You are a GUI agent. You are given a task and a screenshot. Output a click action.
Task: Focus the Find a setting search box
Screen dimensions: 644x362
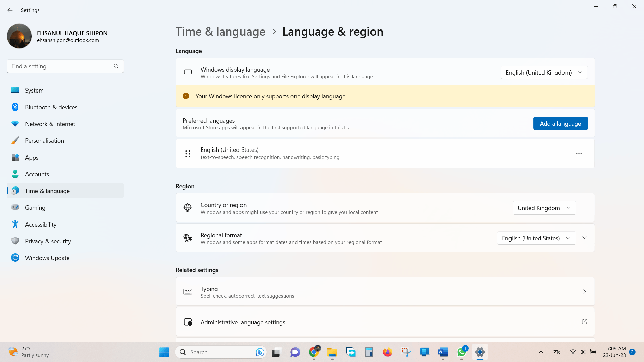pyautogui.click(x=65, y=66)
